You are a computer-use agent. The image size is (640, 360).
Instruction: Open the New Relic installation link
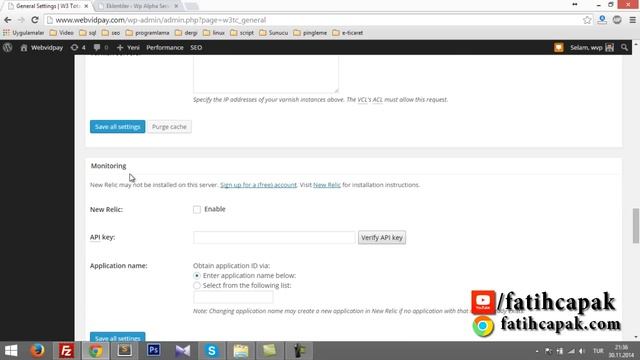coord(327,185)
